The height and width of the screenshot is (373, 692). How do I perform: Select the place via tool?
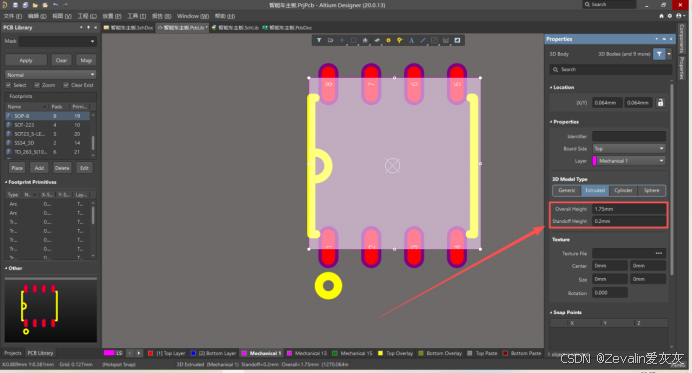pos(400,40)
